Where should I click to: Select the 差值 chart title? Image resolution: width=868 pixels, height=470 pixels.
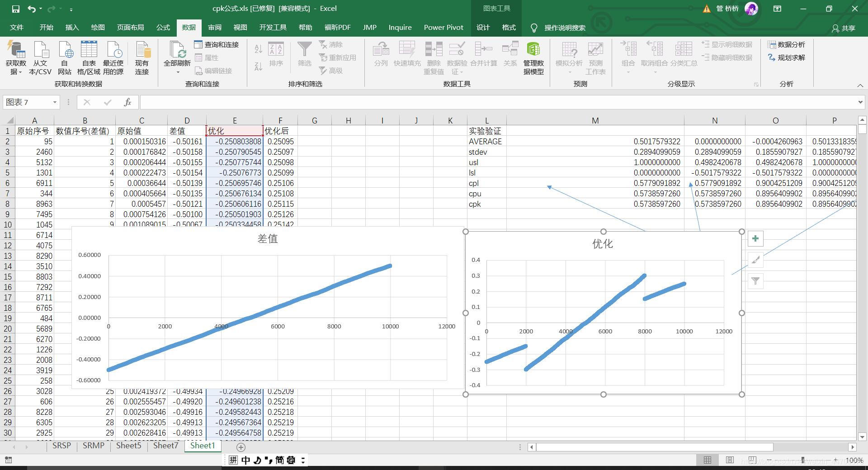268,238
